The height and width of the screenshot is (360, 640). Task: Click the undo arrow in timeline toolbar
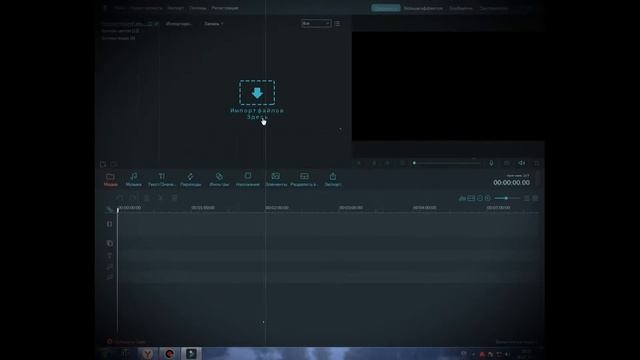tap(120, 198)
